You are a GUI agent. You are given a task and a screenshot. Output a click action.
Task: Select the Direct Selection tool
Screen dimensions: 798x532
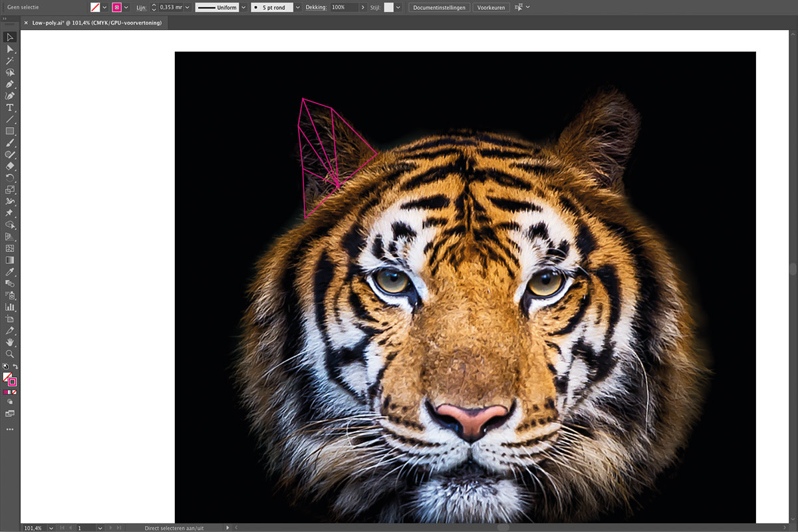10,49
